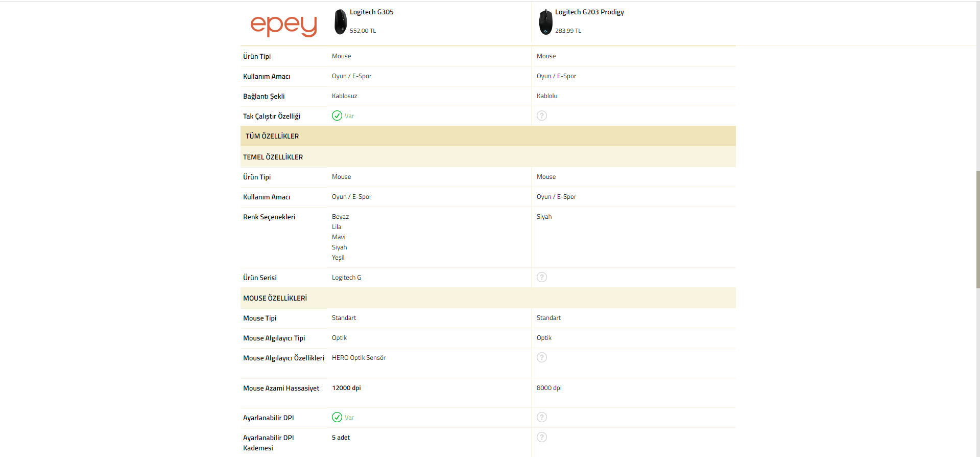Click the question mark icon in Ürün Serisi row

click(x=542, y=277)
